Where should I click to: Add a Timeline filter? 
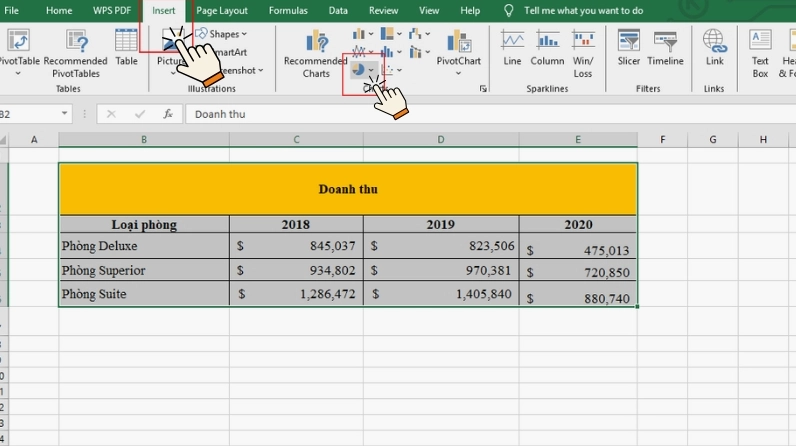tap(665, 48)
